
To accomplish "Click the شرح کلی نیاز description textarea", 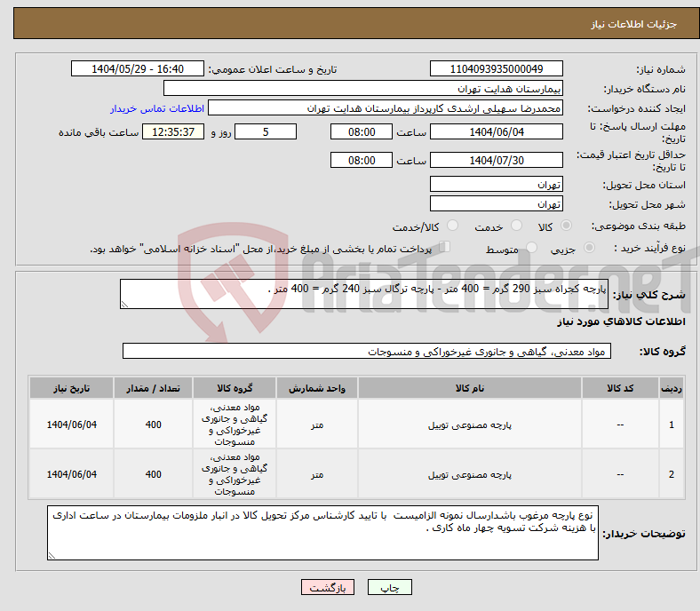I will [364, 294].
